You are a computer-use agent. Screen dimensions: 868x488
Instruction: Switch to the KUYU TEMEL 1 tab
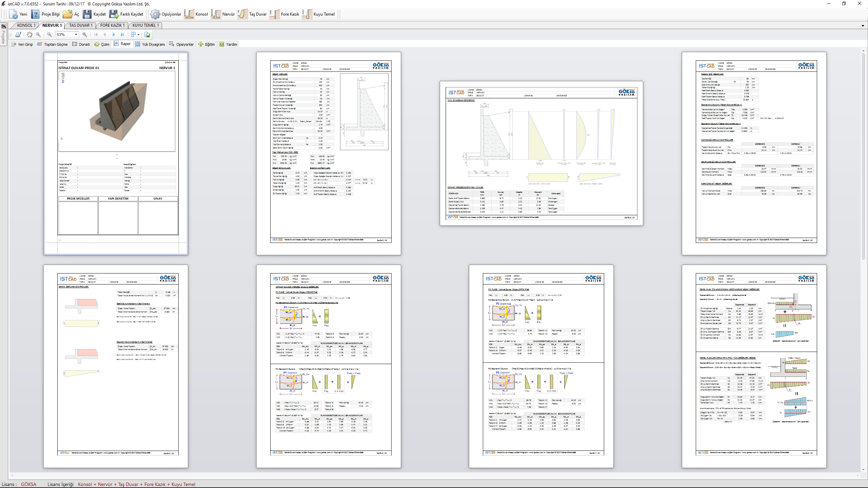[x=145, y=25]
